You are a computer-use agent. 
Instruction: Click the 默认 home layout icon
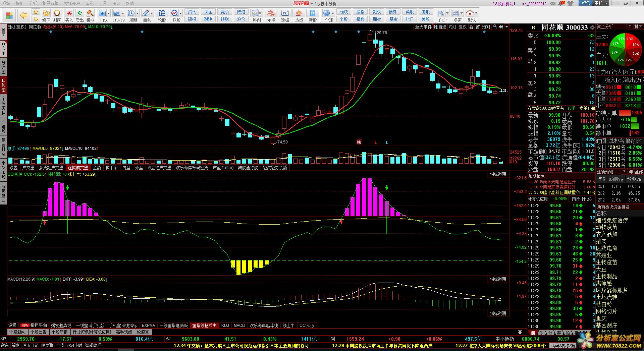pyautogui.click(x=470, y=13)
